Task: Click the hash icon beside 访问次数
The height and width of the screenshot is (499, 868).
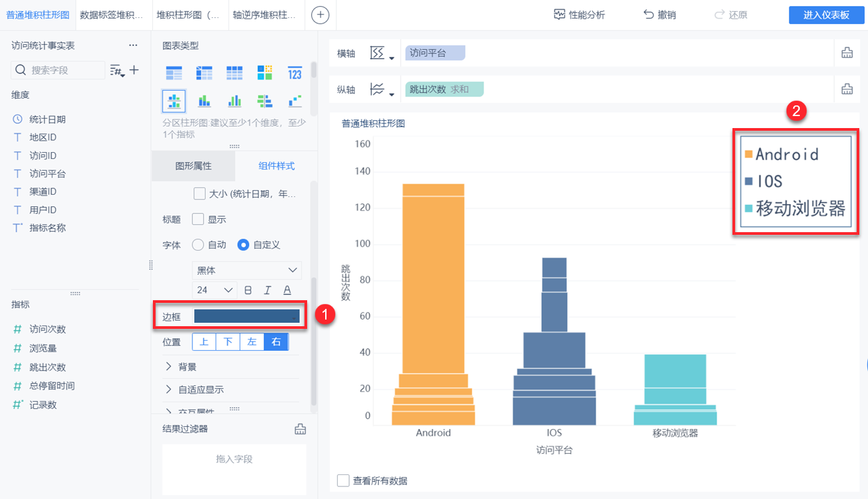Action: [18, 329]
